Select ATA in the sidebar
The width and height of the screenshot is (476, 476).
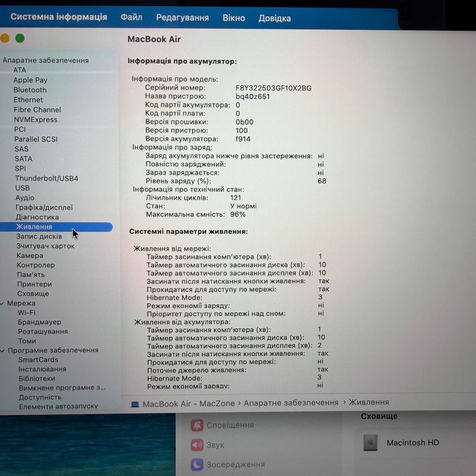pyautogui.click(x=20, y=70)
